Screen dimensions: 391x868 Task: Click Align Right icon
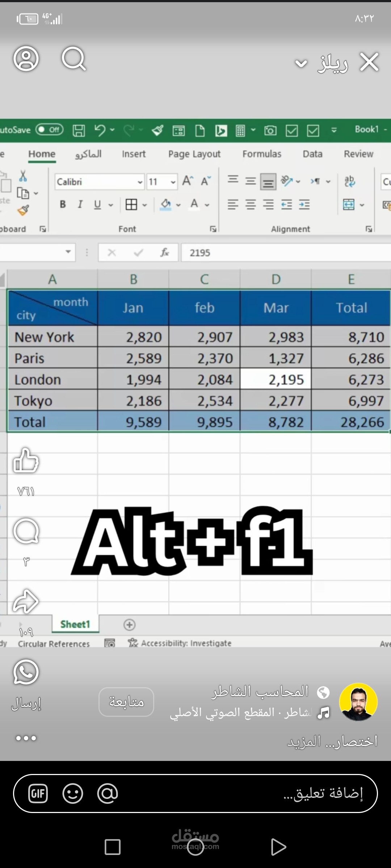[268, 205]
